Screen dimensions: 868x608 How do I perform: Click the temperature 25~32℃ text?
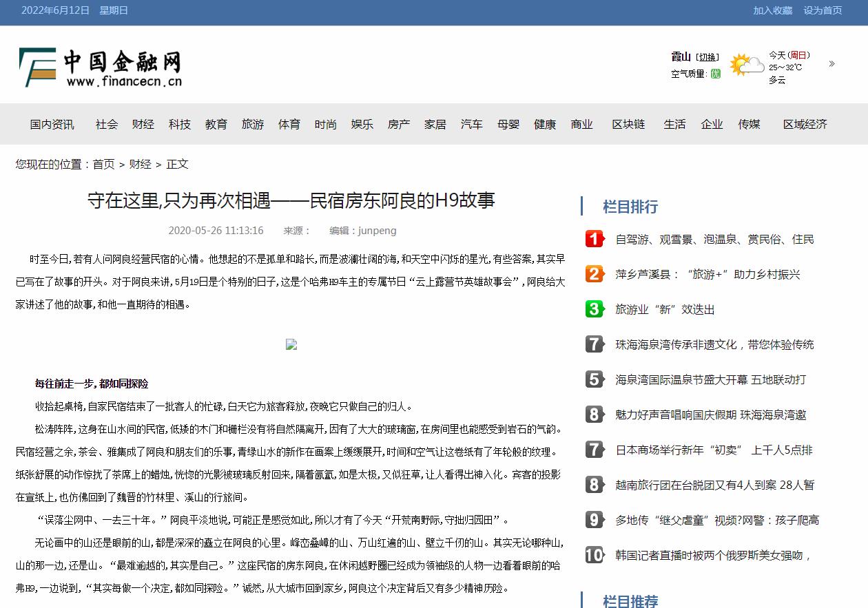(x=786, y=67)
